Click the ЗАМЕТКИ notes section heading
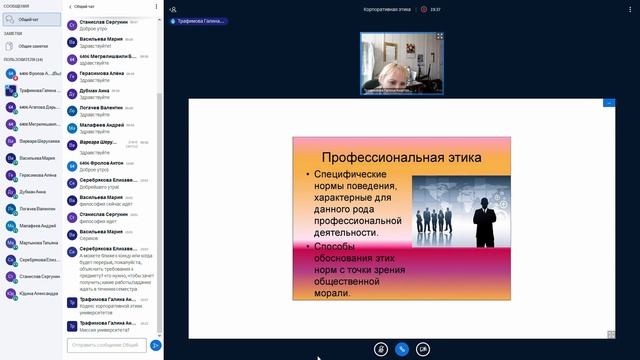Image resolution: width=640 pixels, height=360 pixels. (13, 33)
